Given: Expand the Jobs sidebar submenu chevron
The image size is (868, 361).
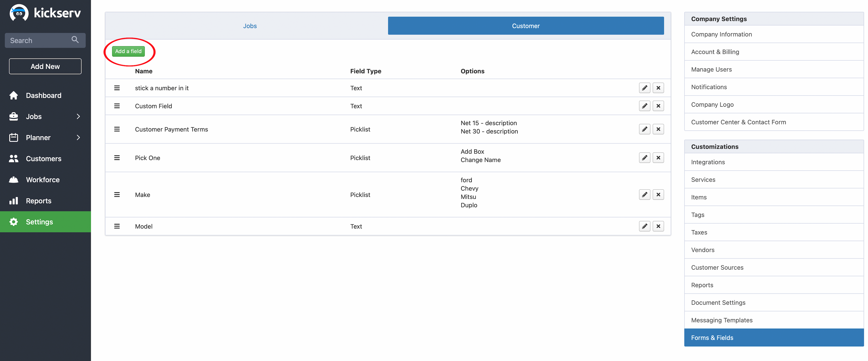Looking at the screenshot, I should coord(78,117).
